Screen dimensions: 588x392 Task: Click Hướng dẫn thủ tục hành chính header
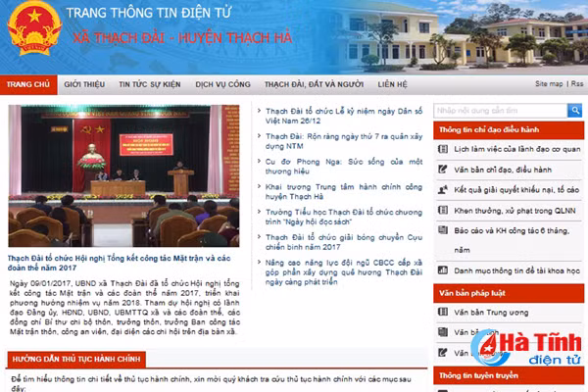coord(76,359)
